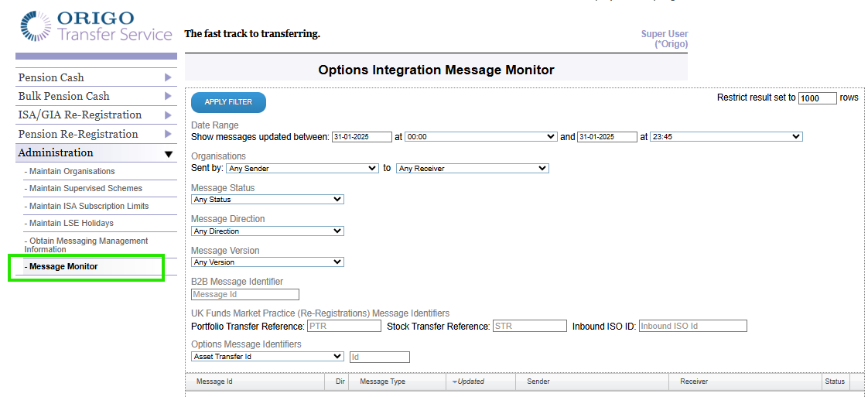Click the B2B Message Id field
The width and height of the screenshot is (868, 397).
(245, 295)
